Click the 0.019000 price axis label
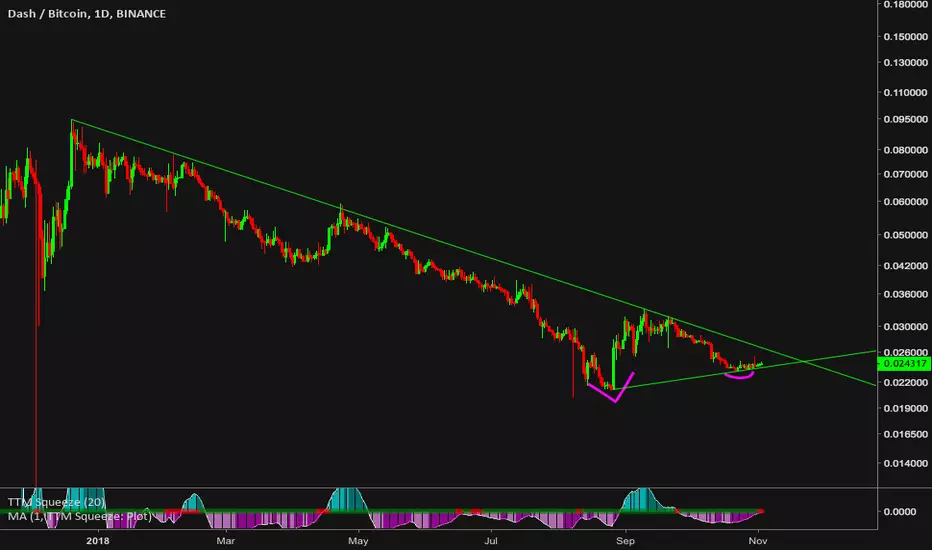Screen dimensions: 932x550 click(905, 408)
